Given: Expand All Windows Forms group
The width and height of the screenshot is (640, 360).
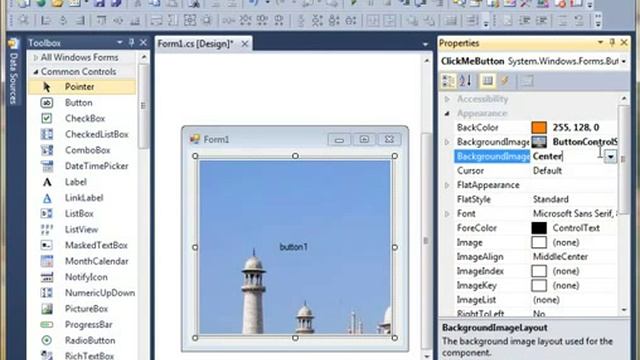Looking at the screenshot, I should [x=36, y=58].
